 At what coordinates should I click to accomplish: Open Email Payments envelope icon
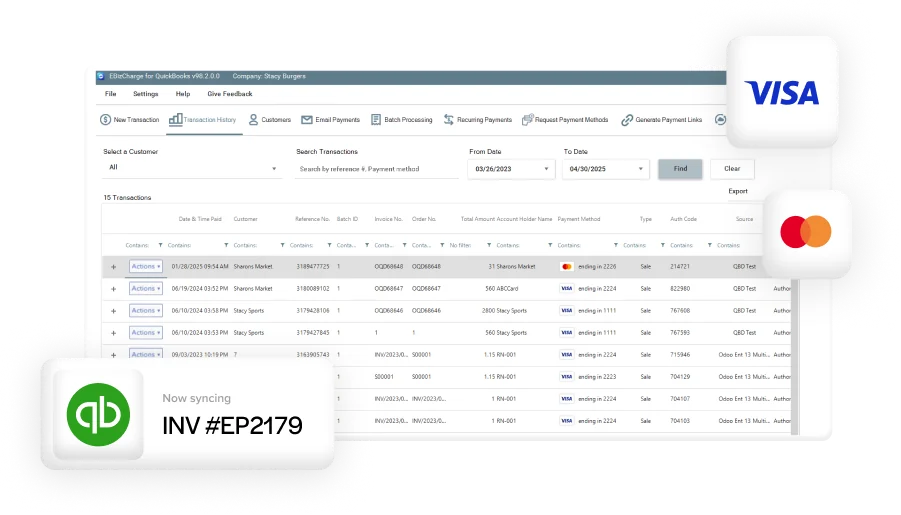point(307,120)
